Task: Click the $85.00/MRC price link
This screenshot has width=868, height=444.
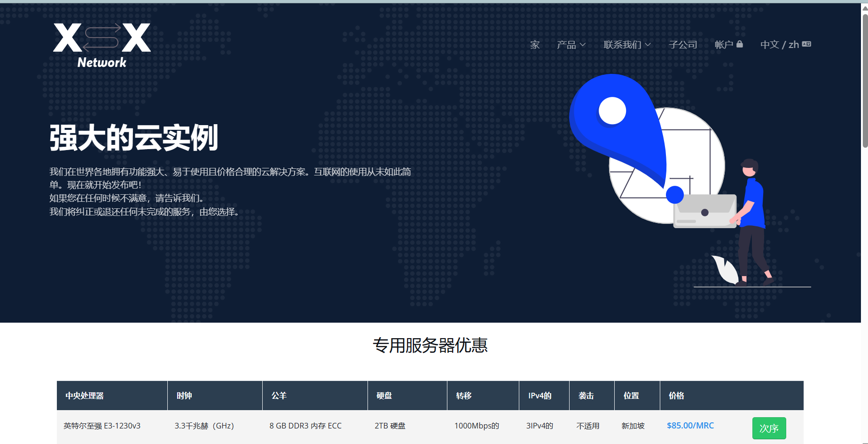Action: click(x=689, y=426)
